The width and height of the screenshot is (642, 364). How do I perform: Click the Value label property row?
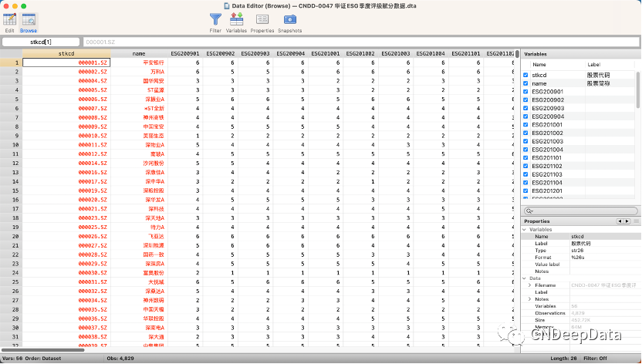tap(581, 265)
